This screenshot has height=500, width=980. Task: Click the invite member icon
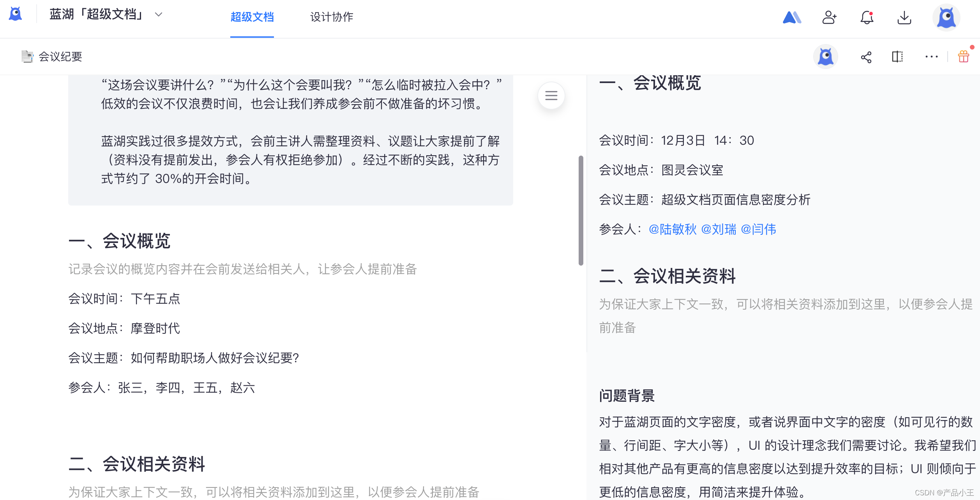tap(829, 18)
